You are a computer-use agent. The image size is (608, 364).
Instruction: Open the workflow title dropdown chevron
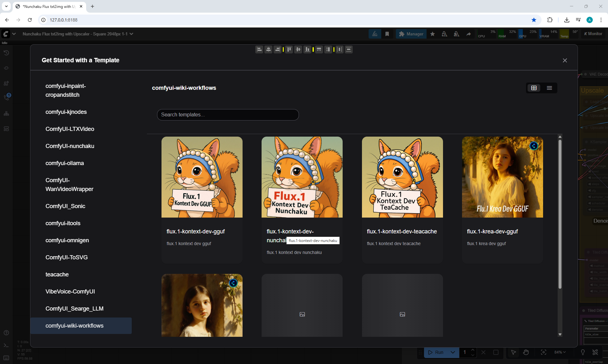(x=131, y=34)
